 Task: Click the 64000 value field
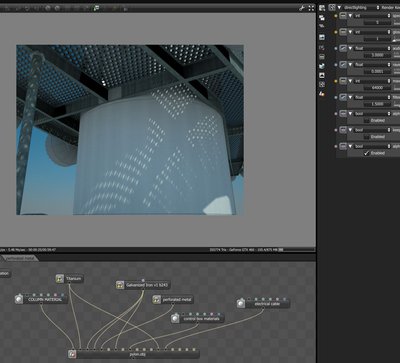click(x=377, y=88)
